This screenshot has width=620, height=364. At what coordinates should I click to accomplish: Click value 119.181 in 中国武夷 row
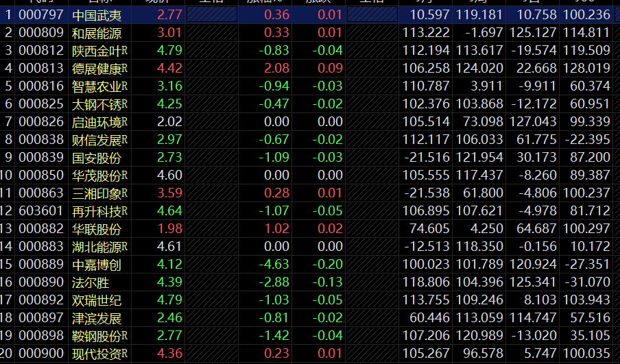coord(479,15)
